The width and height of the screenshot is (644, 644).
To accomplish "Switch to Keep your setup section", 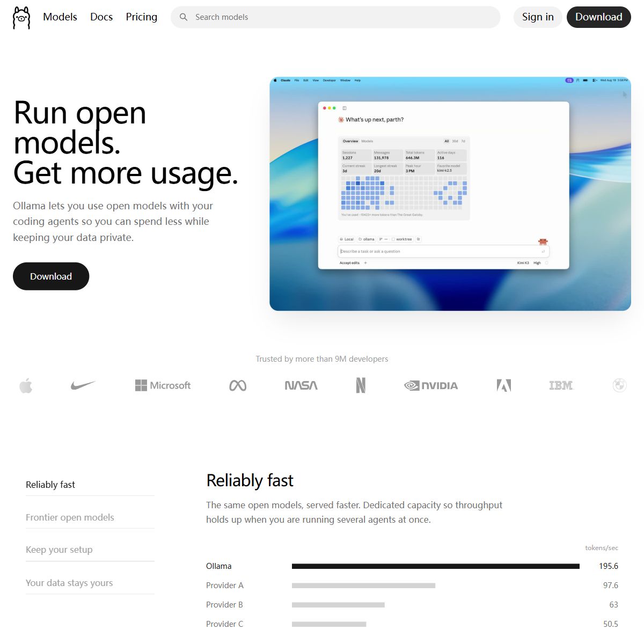I will [x=90, y=550].
